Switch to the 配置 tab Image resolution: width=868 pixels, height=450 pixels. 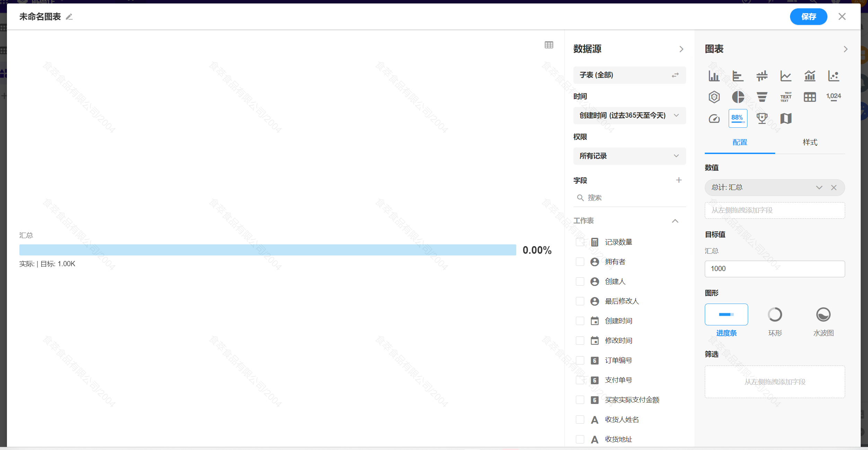tap(739, 142)
